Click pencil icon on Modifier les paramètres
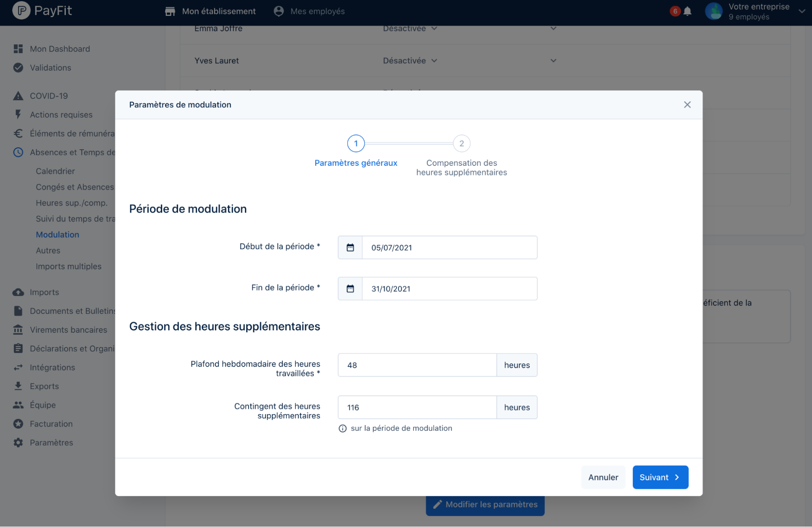Viewport: 812px width, 527px height. 437,504
